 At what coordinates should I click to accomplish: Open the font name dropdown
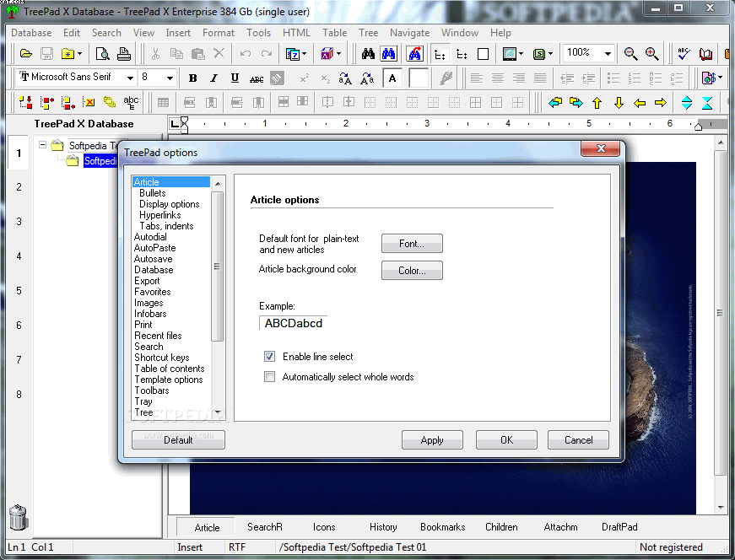coord(130,78)
